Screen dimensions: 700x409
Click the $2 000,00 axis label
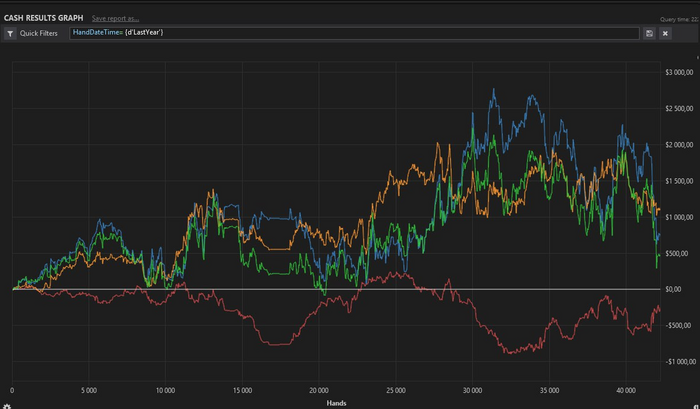[679, 145]
